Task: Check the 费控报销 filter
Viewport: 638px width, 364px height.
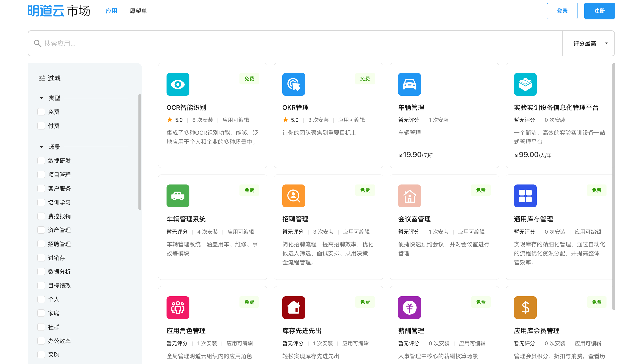Action: tap(41, 216)
